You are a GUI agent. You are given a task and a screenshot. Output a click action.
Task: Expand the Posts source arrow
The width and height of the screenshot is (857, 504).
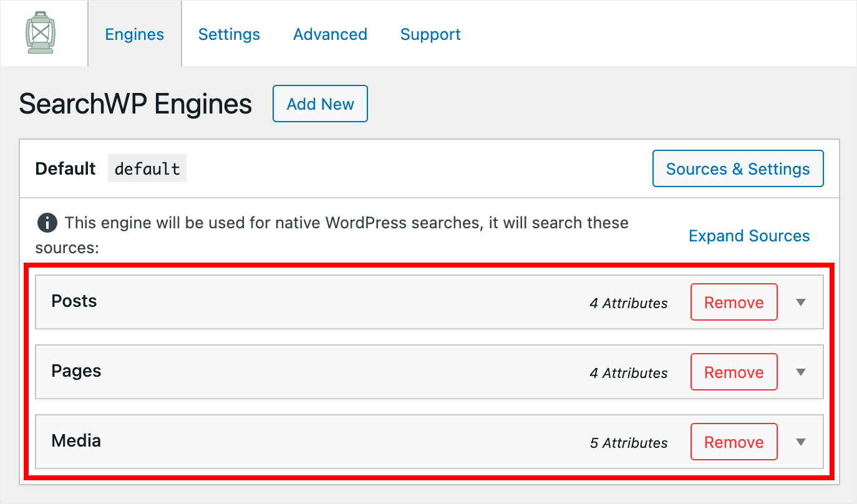point(801,303)
